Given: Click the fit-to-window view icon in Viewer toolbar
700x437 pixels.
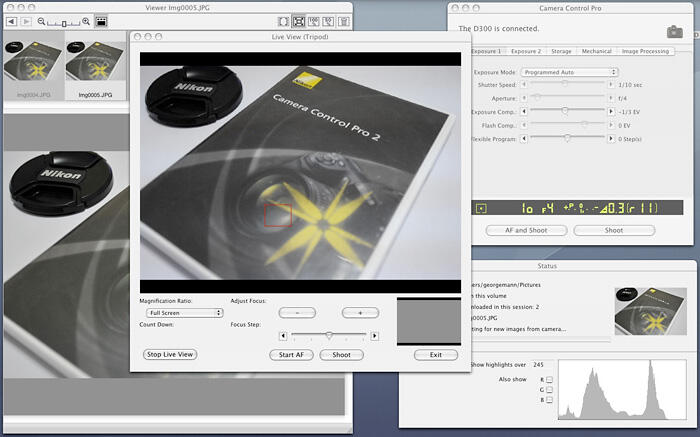Looking at the screenshot, I should click(299, 21).
